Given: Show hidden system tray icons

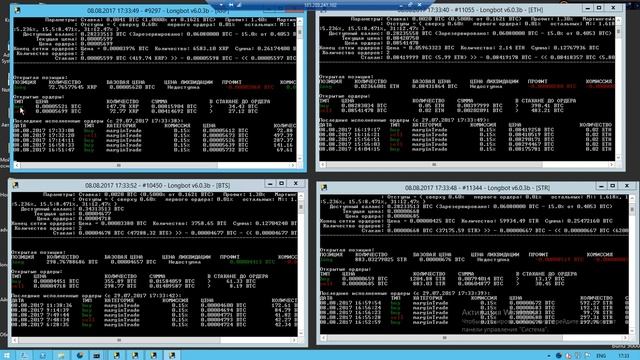Looking at the screenshot, I should coord(549,356).
